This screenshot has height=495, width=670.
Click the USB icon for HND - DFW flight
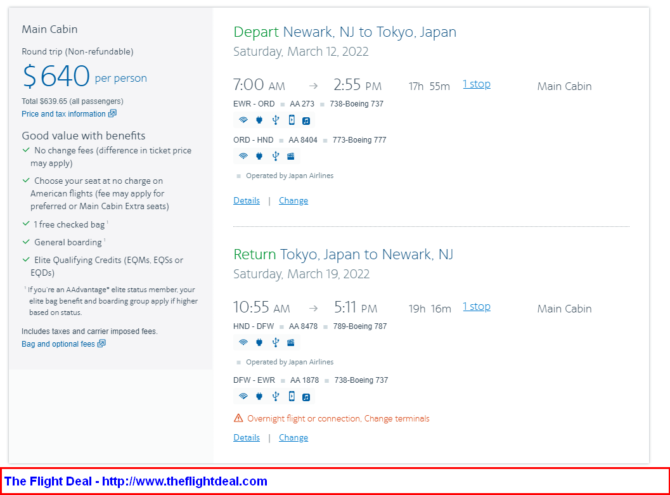pyautogui.click(x=274, y=342)
